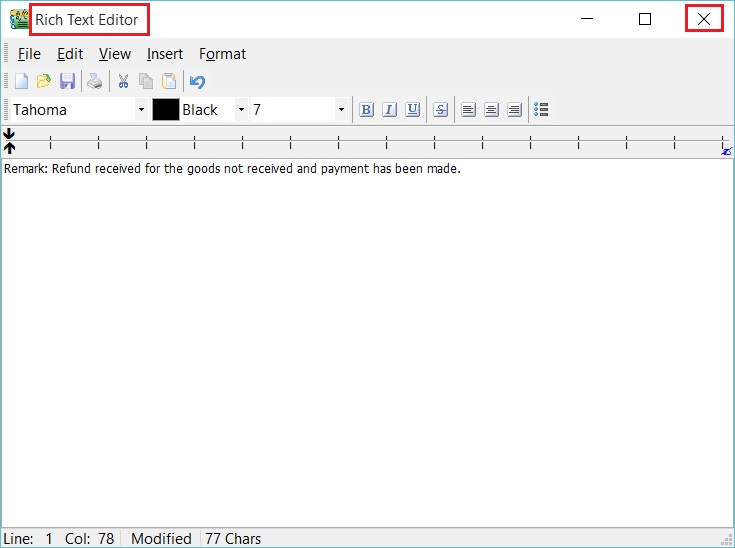Paste from clipboard icon
Screen dimensions: 735x548
coord(169,82)
